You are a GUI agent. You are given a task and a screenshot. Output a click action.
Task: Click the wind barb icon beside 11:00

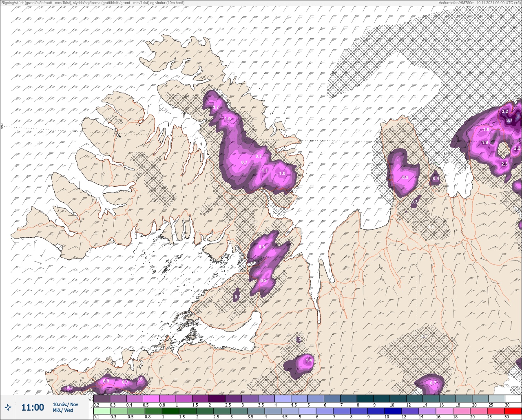[x=8, y=407]
